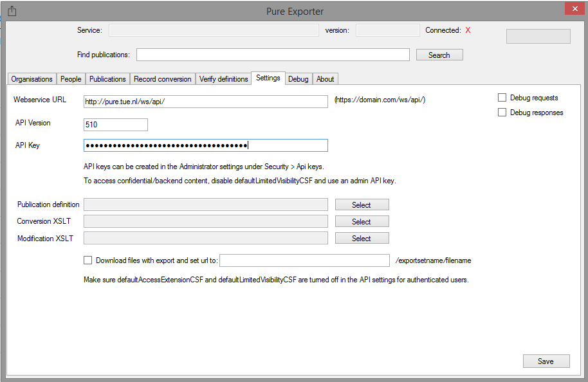
Task: Click Select for Modification XSLT
Action: click(x=362, y=238)
